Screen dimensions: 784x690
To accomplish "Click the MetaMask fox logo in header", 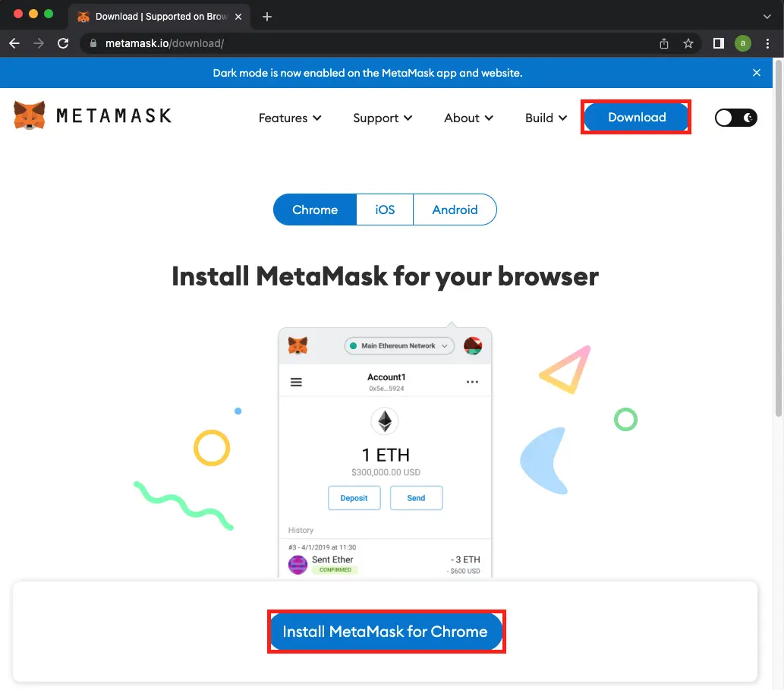I will pyautogui.click(x=30, y=115).
